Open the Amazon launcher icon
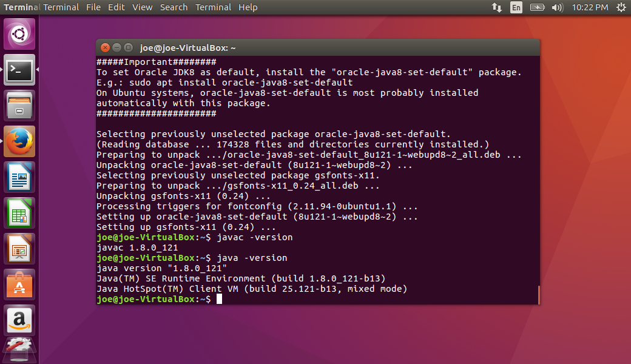Screen dimensions: 631x364 tap(19, 320)
